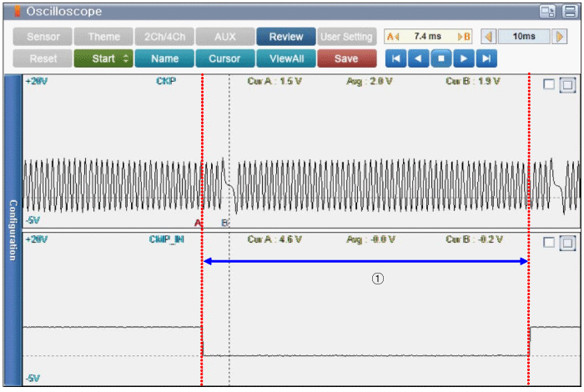Click the red Save button
Viewport: 584px width, 392px height.
pos(347,58)
